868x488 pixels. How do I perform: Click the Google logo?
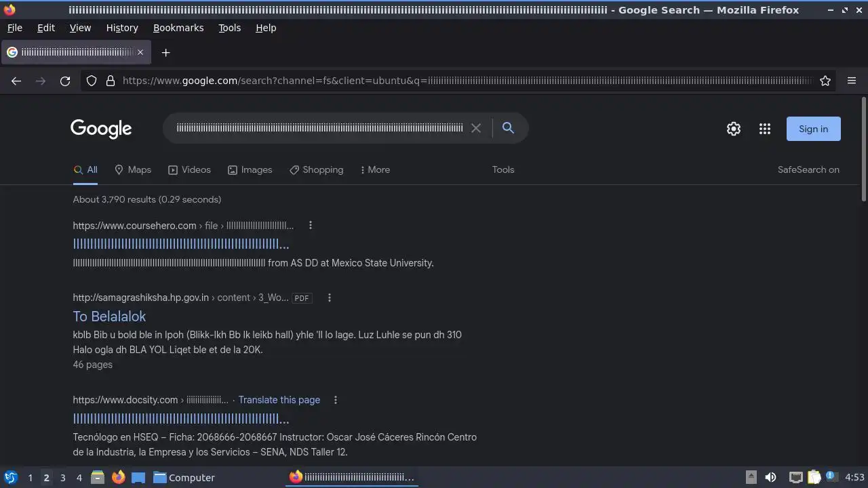click(x=101, y=129)
